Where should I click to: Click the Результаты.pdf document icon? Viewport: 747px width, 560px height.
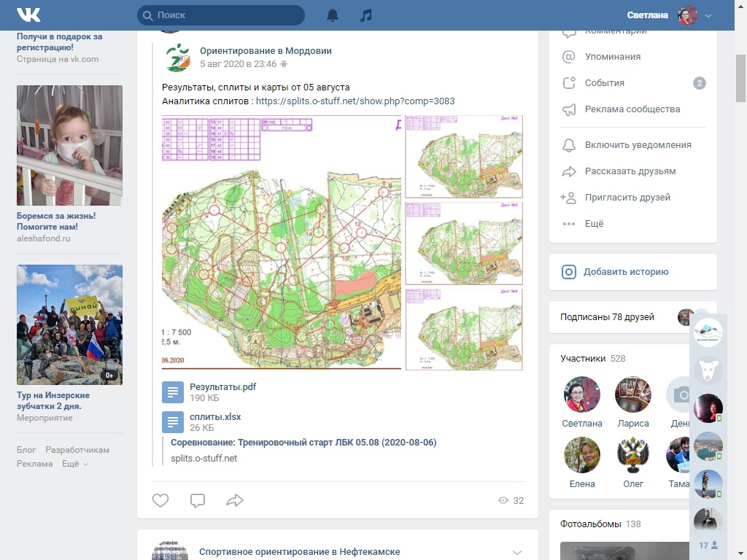(173, 392)
